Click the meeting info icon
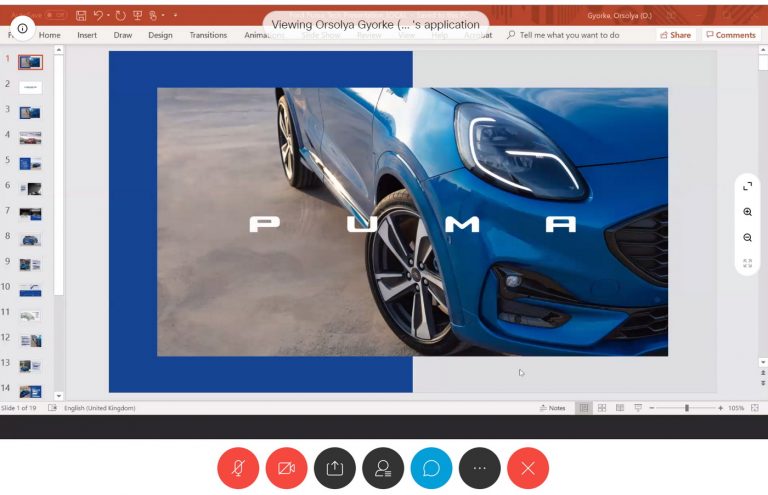The height and width of the screenshot is (495, 768). pyautogui.click(x=23, y=28)
